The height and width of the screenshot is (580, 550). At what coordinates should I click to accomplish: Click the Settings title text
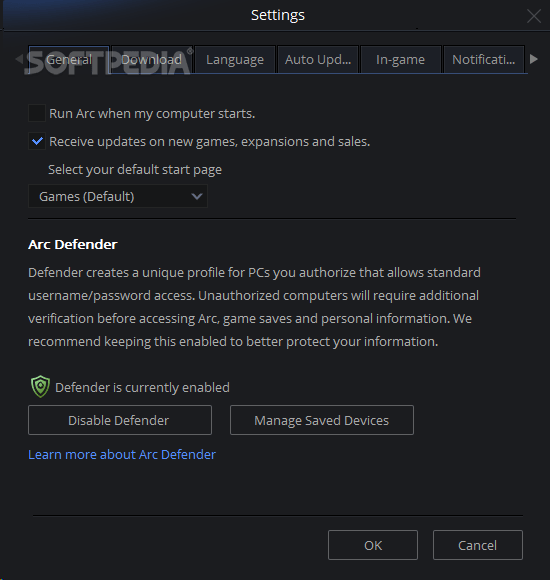click(x=278, y=16)
